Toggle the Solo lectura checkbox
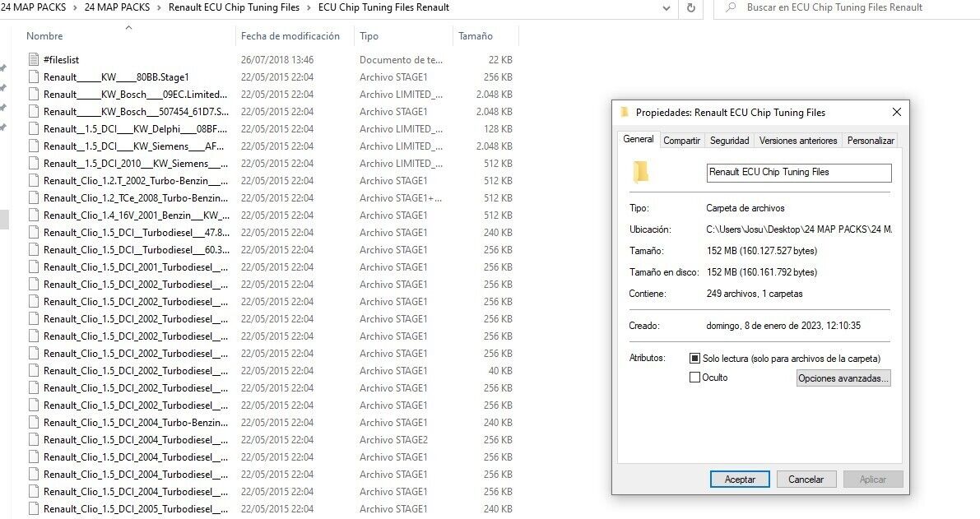Image resolution: width=980 pixels, height=519 pixels. pos(694,359)
